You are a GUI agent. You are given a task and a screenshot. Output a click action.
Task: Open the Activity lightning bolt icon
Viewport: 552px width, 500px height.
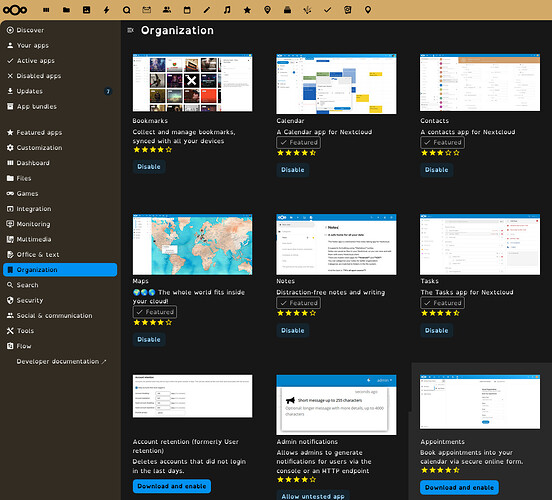[106, 10]
